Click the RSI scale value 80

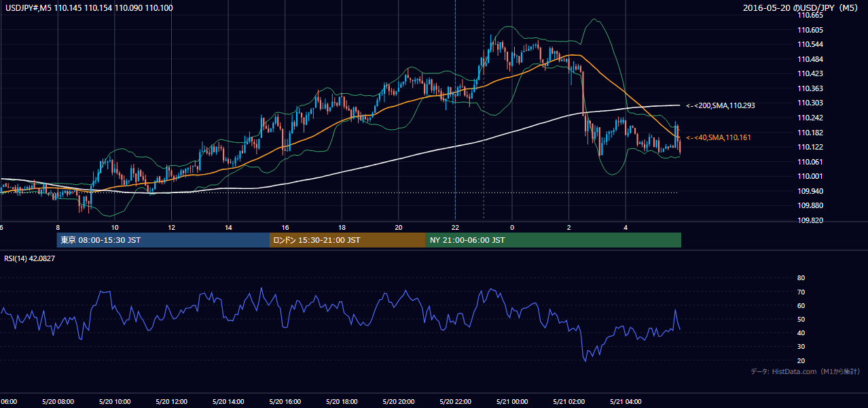point(801,278)
